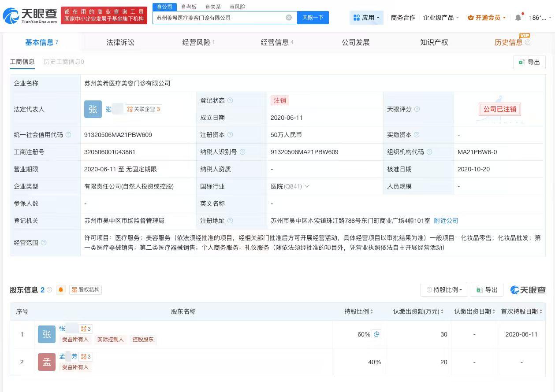Open the 经营风险 tab

point(198,43)
